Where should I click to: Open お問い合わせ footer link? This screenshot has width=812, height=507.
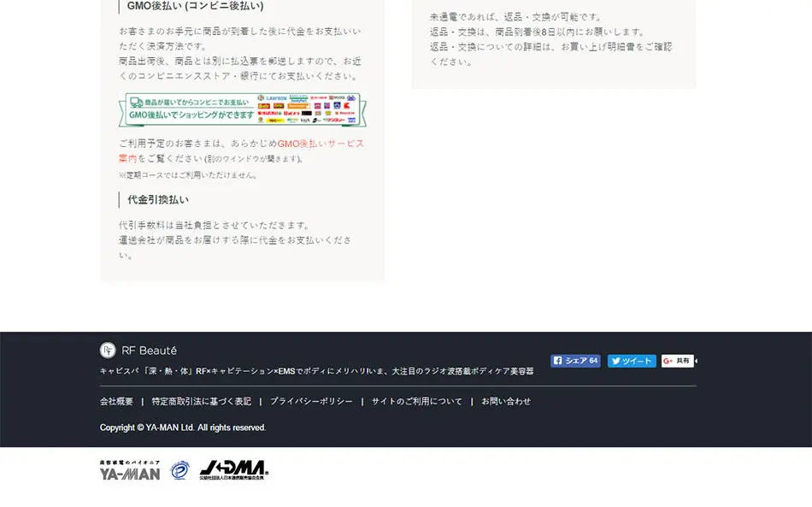[506, 401]
